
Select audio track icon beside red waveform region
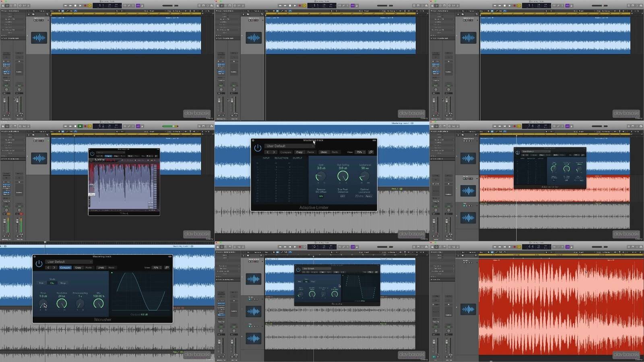468,309
